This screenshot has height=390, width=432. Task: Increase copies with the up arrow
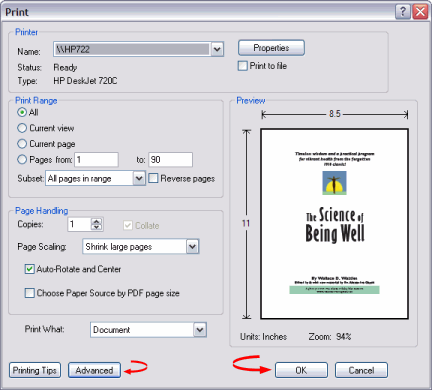96,221
